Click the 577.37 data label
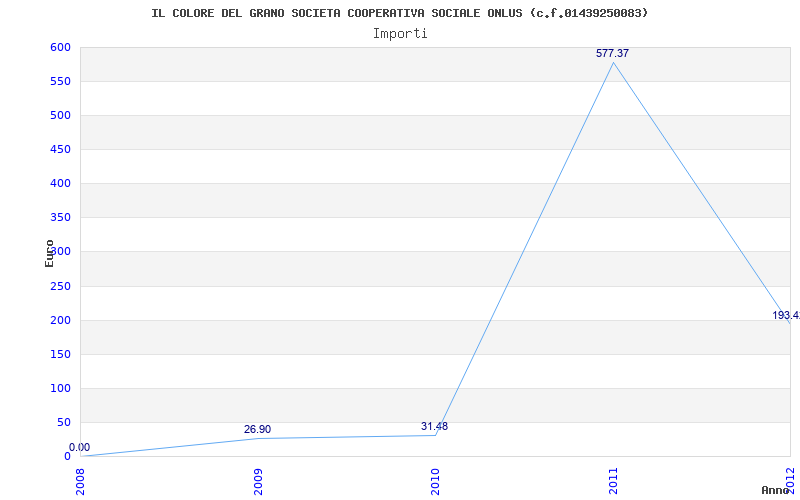Screen dimensions: 800x500 [x=612, y=53]
